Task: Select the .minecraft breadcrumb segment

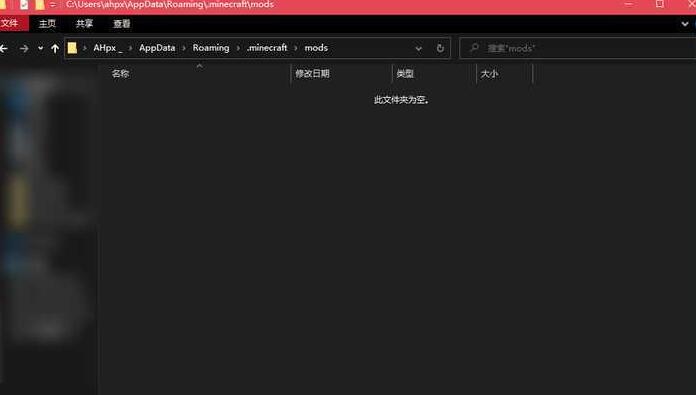Action: tap(267, 48)
